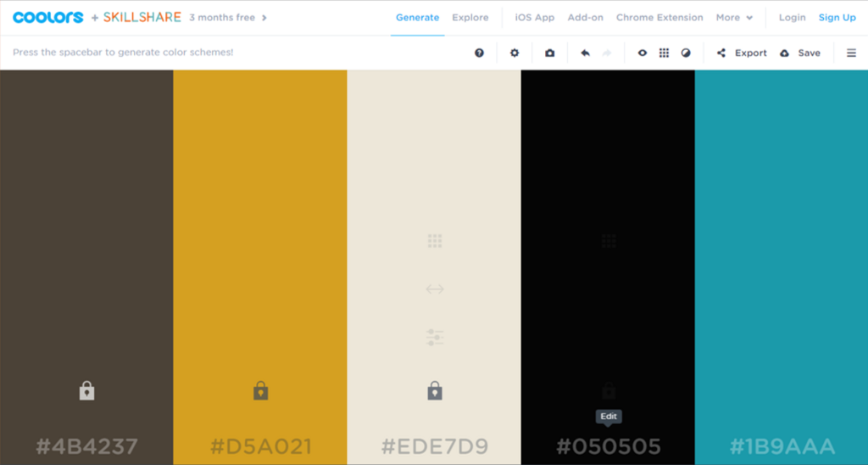The width and height of the screenshot is (868, 465).
Task: Undo with the back arrow icon
Action: [585, 53]
